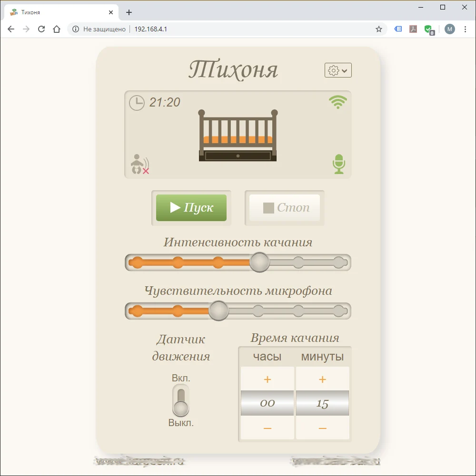Set rocking intensity to the last step
The width and height of the screenshot is (476, 476).
338,262
